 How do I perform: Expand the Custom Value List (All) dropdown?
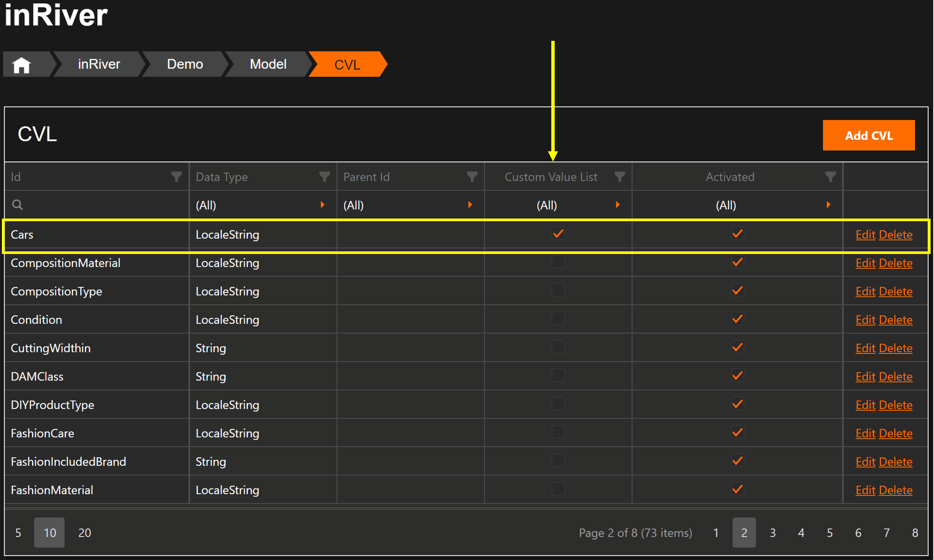618,205
